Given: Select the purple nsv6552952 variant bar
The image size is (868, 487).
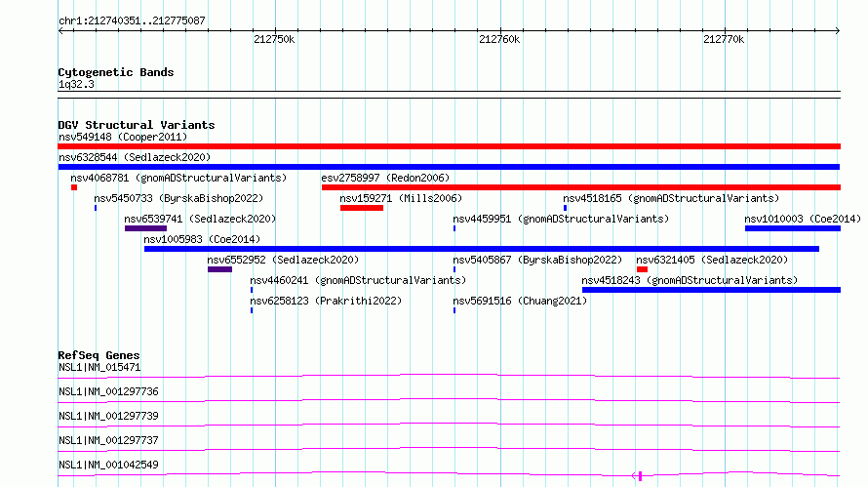Looking at the screenshot, I should (219, 269).
